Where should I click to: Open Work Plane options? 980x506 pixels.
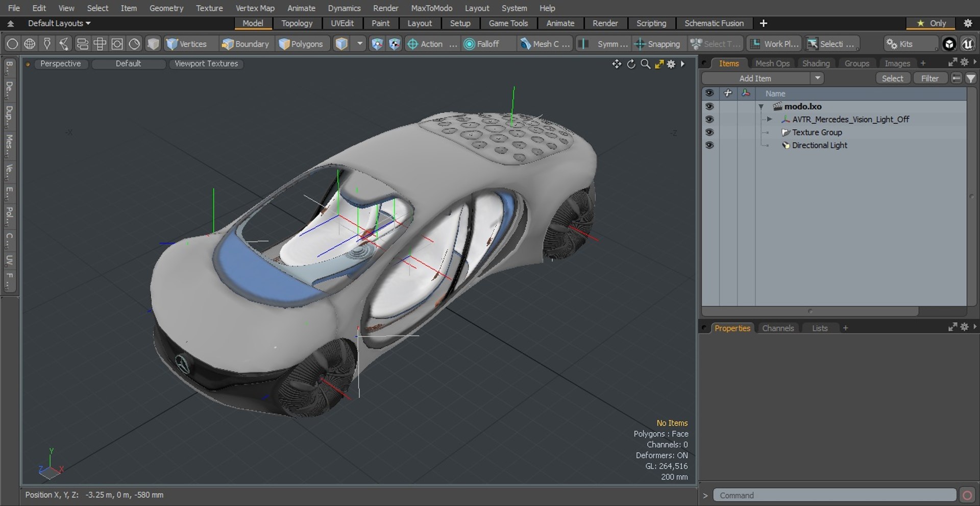click(x=774, y=44)
